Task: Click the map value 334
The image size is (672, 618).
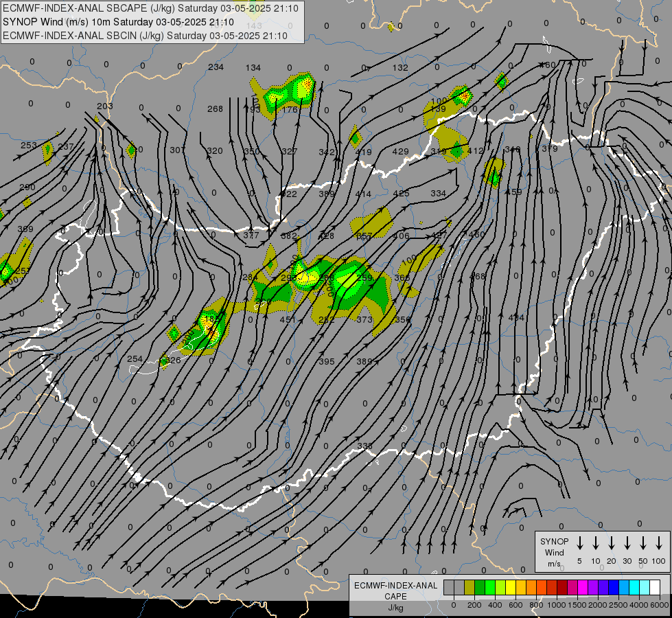Action: (x=438, y=194)
